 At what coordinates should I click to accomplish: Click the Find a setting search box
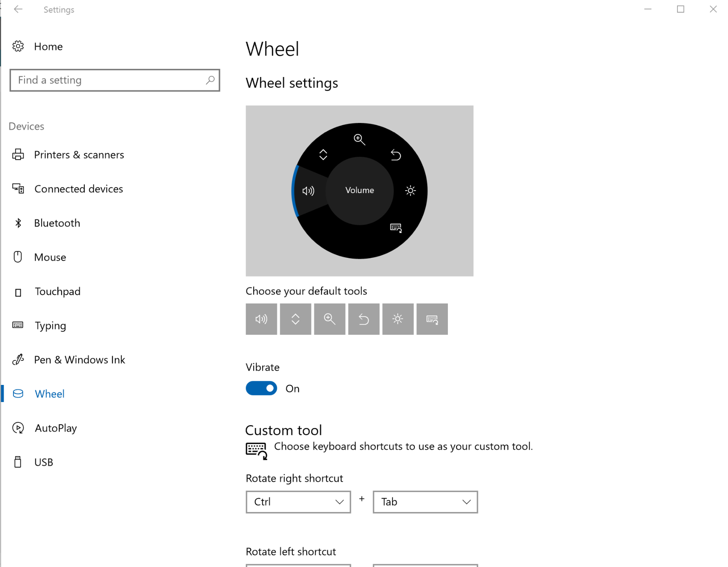tap(115, 80)
